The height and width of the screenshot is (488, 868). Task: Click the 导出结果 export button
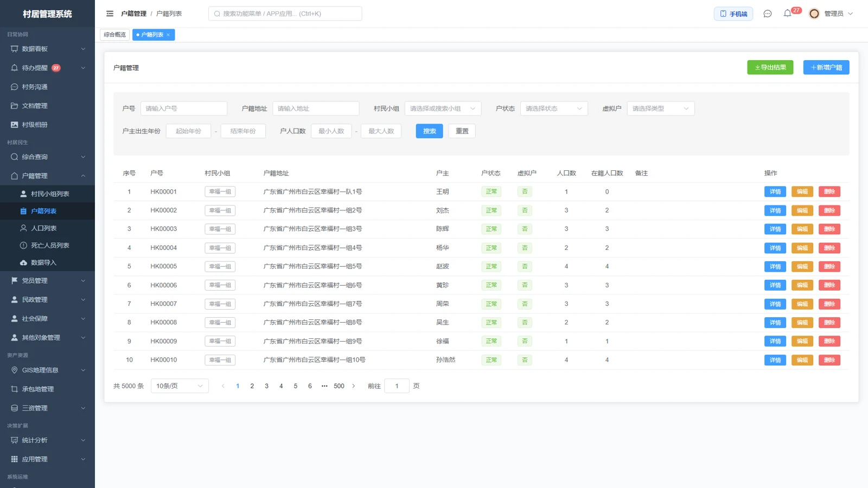pyautogui.click(x=770, y=67)
